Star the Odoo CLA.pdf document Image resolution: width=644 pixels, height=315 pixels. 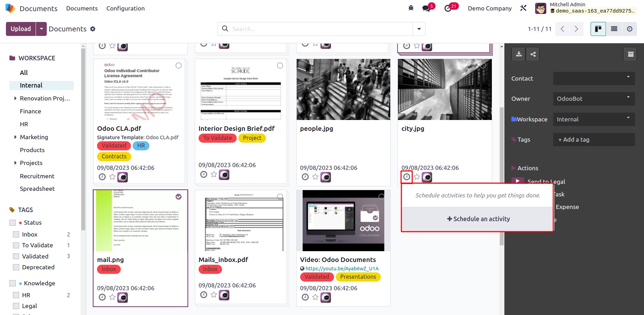pos(112,177)
